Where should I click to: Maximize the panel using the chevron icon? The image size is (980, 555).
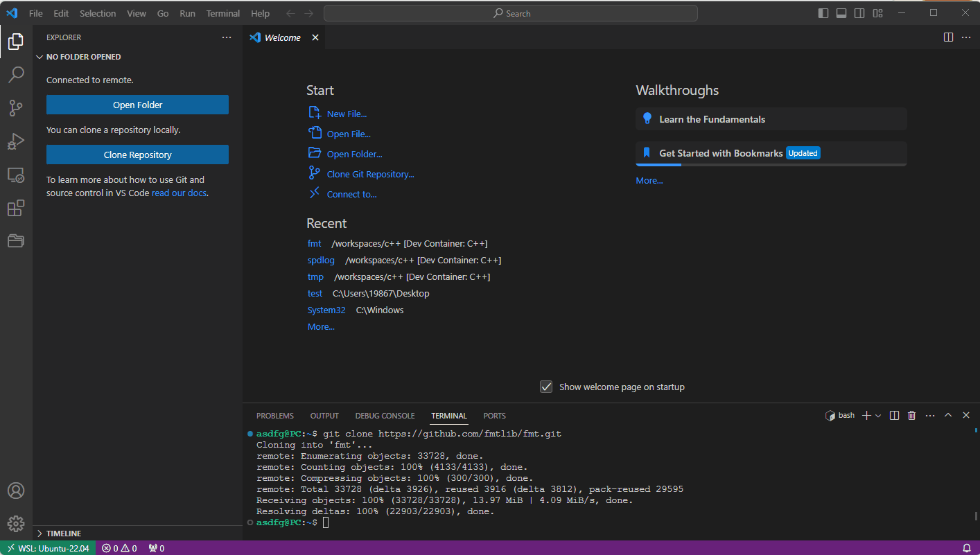pyautogui.click(x=948, y=414)
